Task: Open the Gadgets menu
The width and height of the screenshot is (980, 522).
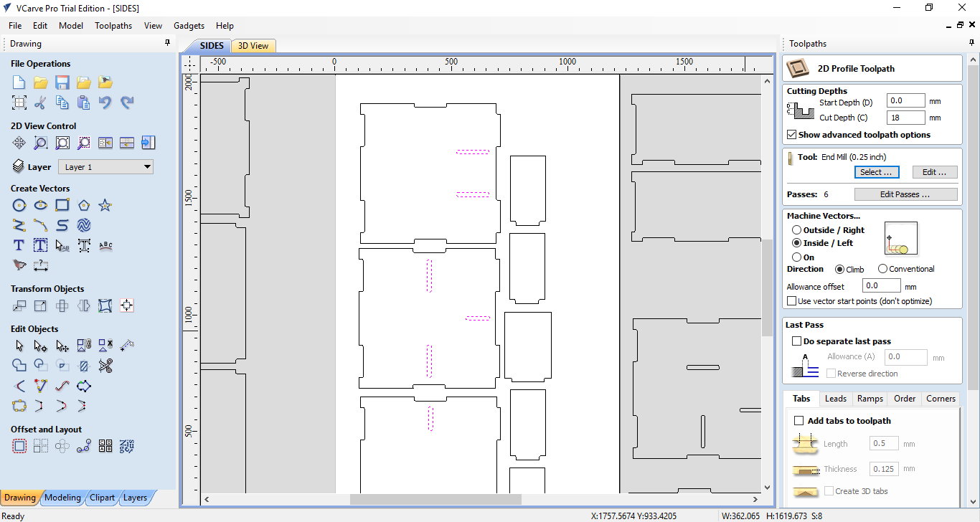Action: tap(189, 26)
